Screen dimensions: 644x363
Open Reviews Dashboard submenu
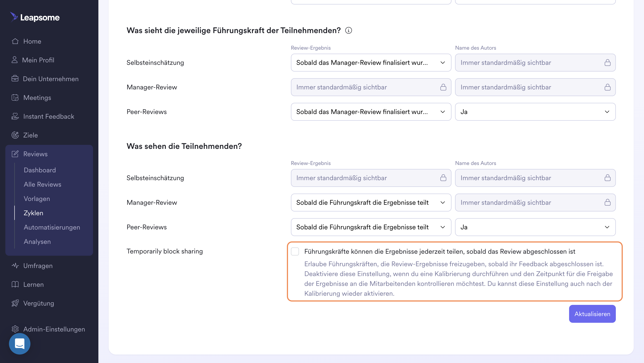point(40,170)
